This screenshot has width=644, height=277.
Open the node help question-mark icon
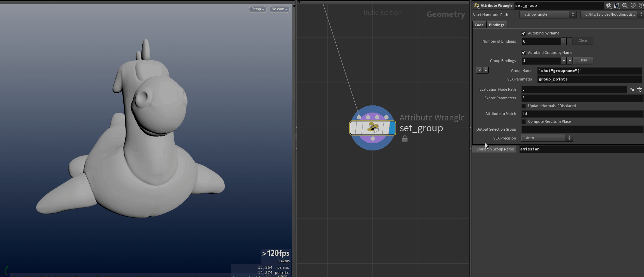[x=641, y=5]
